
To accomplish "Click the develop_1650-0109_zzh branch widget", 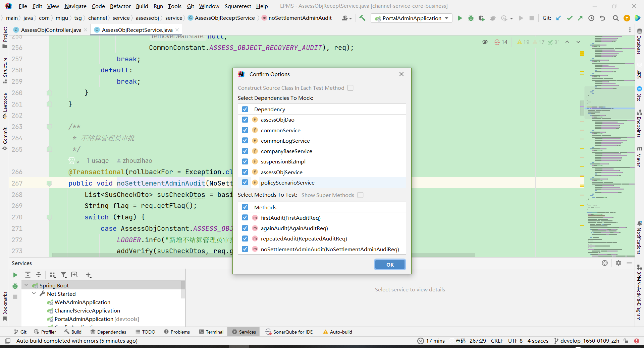I will click(587, 341).
